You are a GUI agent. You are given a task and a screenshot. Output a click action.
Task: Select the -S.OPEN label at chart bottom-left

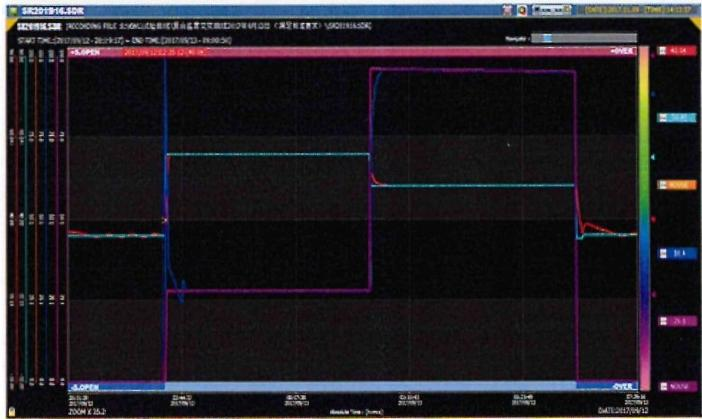point(82,384)
